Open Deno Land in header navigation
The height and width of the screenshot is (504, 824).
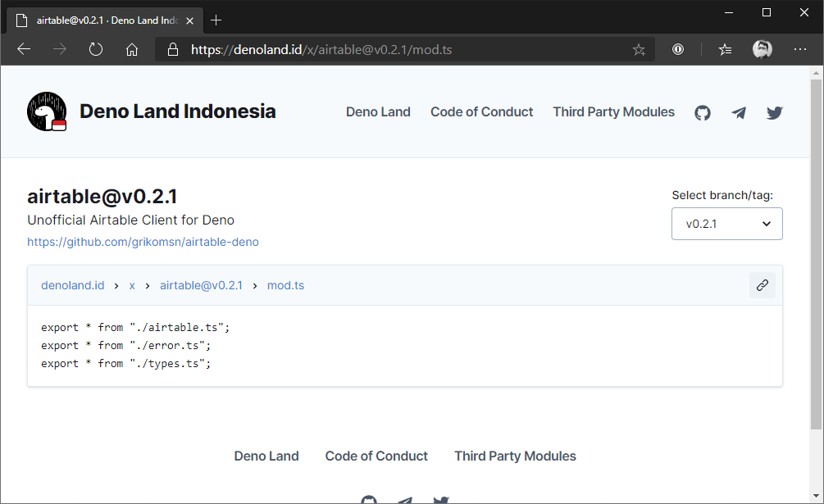pos(378,111)
